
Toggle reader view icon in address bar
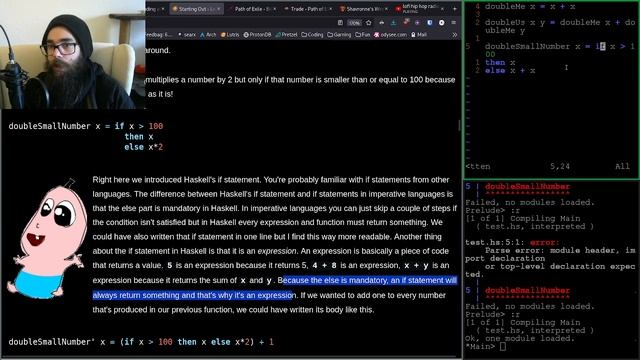pyautogui.click(x=340, y=23)
